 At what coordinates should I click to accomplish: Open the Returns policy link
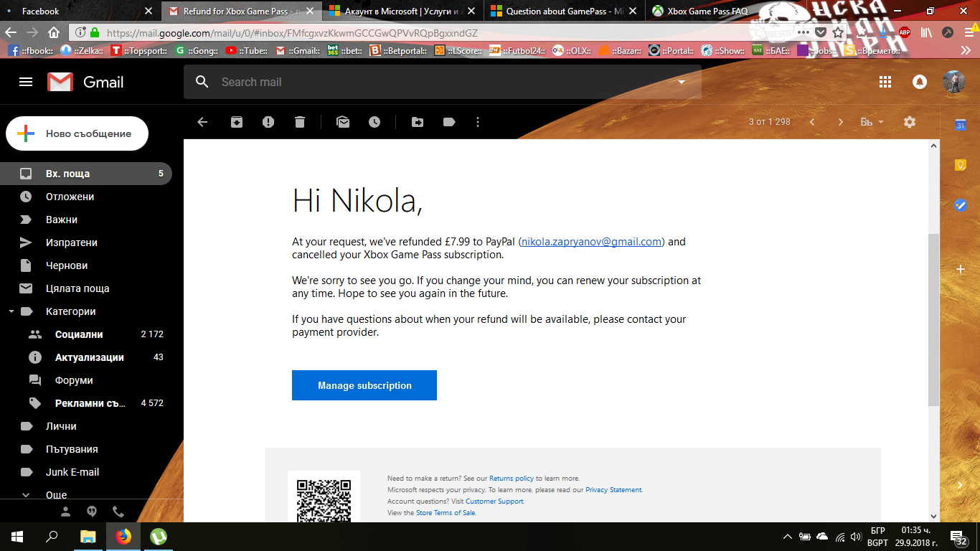(x=512, y=479)
